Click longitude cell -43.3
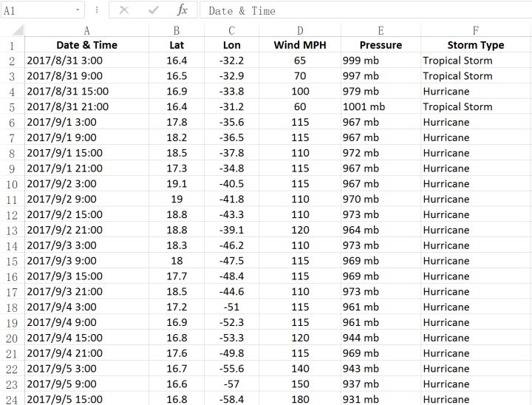 232,214
